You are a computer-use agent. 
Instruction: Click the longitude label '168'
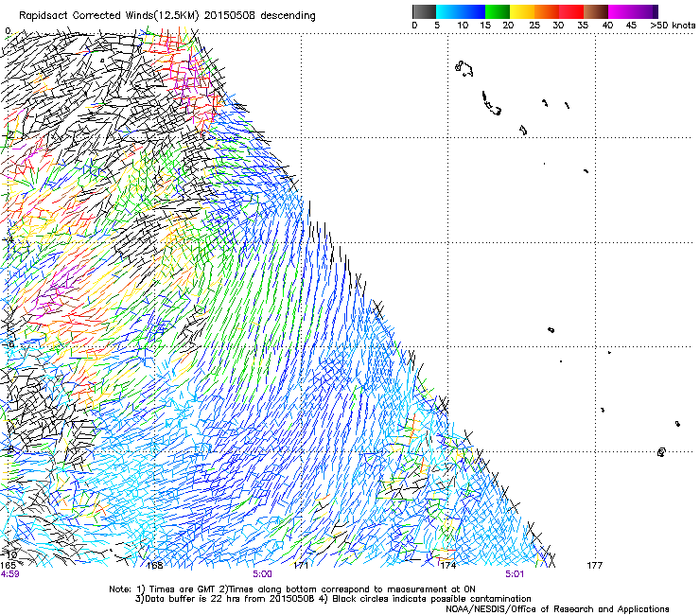[x=155, y=566]
